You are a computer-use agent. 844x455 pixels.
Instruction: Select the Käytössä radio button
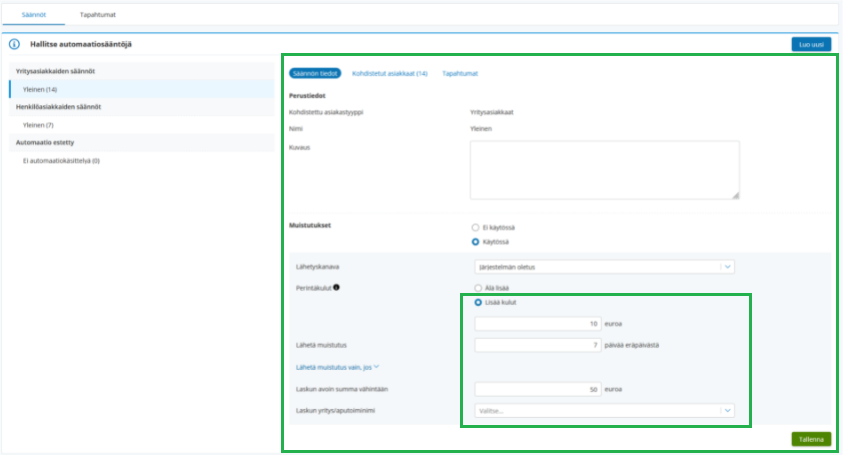coord(475,242)
